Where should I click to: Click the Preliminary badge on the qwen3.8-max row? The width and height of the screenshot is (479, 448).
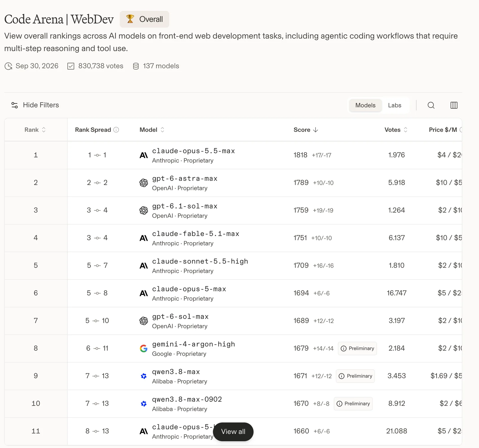(x=355, y=376)
